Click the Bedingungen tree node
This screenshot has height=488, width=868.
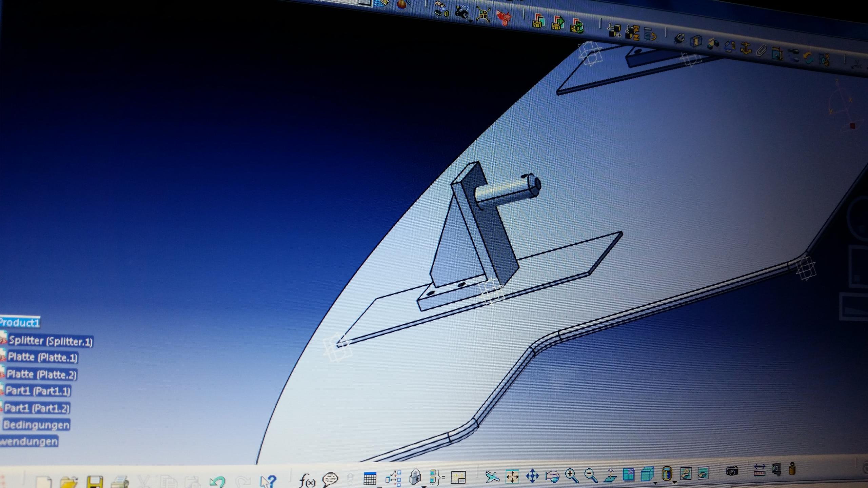coord(36,425)
